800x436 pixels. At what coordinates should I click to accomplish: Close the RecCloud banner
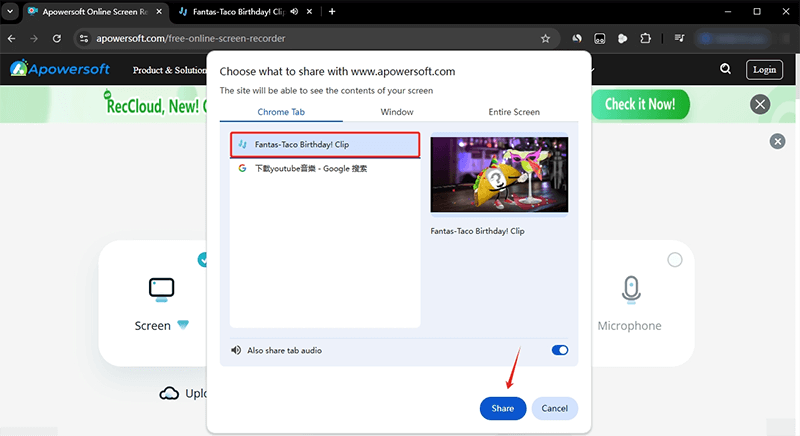tap(761, 104)
